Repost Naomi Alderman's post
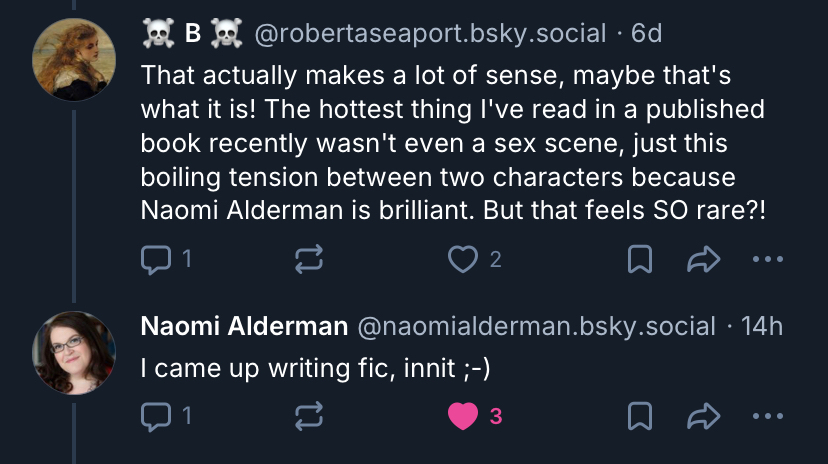This screenshot has height=464, width=828. 307,416
